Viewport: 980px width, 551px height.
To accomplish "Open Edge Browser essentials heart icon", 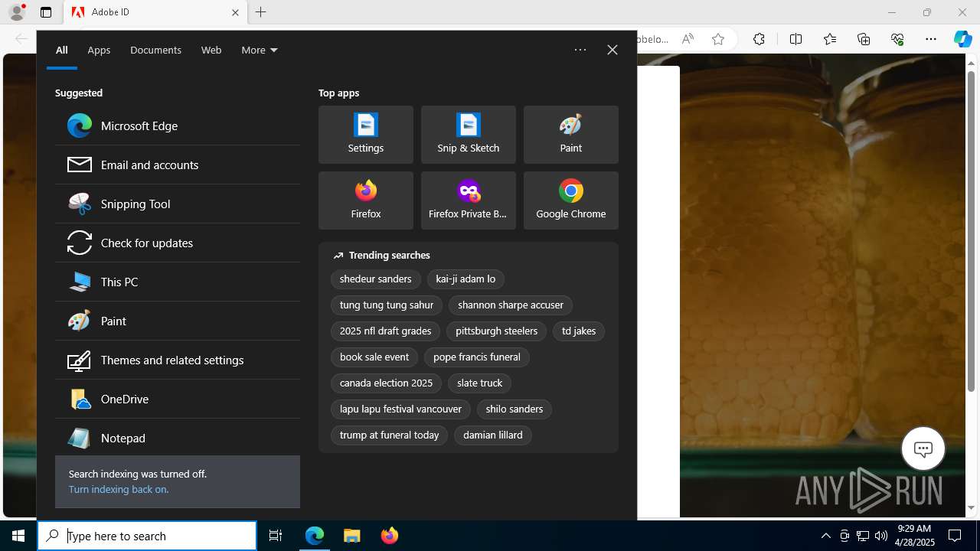I will 897,39.
